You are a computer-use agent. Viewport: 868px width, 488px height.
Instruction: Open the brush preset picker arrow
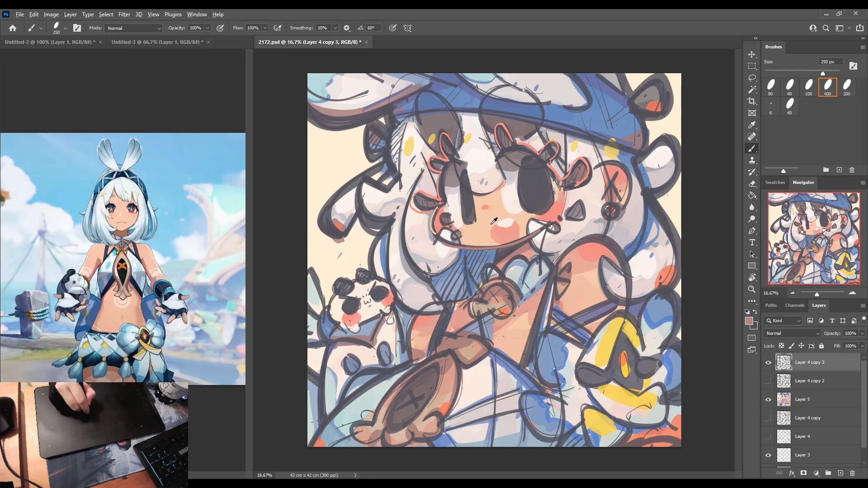click(x=66, y=28)
